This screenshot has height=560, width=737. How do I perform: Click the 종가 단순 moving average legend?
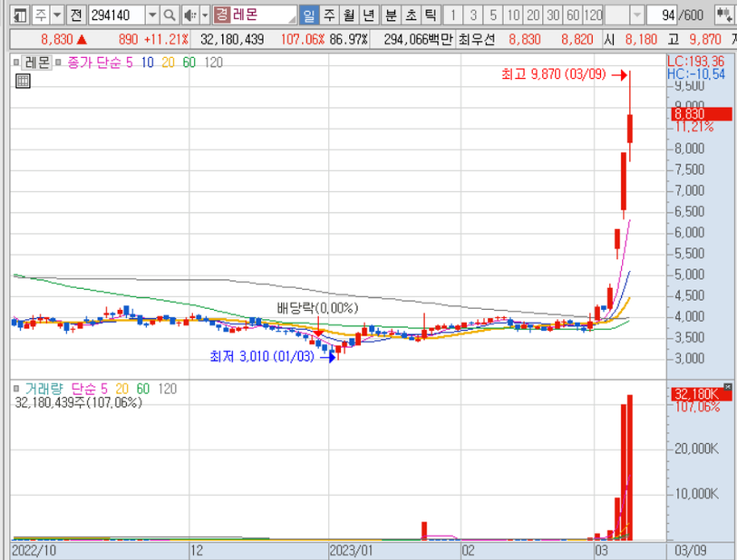(94, 63)
